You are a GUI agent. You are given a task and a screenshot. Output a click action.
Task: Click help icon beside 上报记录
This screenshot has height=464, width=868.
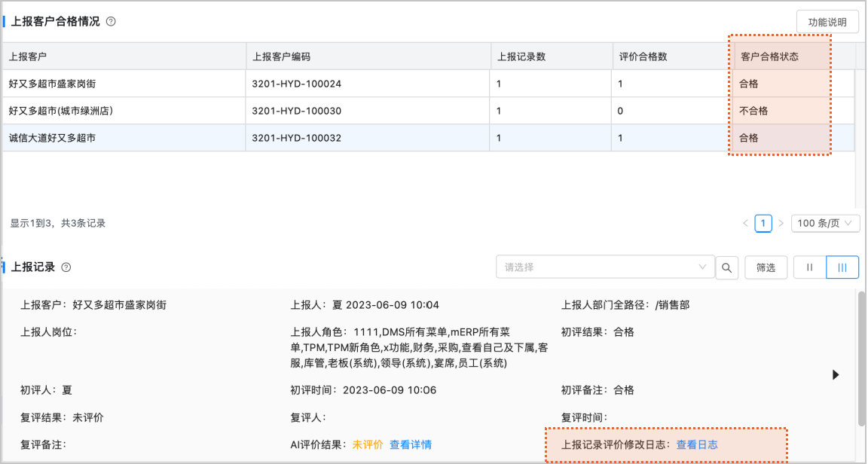tap(66, 267)
